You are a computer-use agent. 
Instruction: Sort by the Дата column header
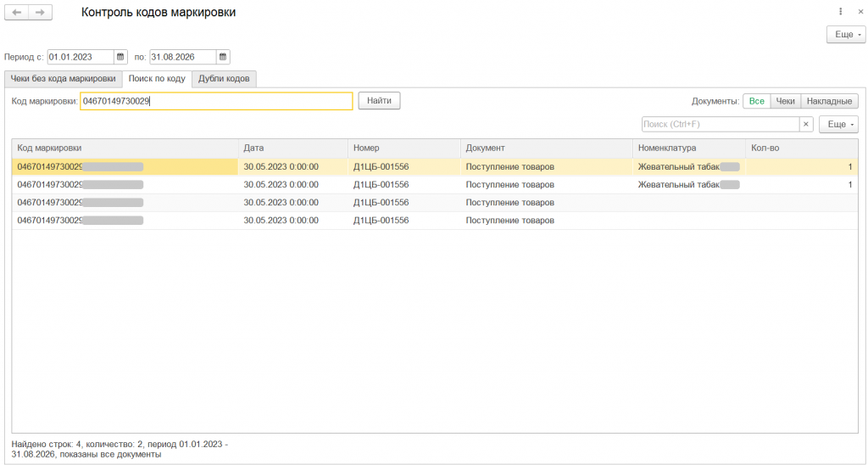pyautogui.click(x=292, y=148)
